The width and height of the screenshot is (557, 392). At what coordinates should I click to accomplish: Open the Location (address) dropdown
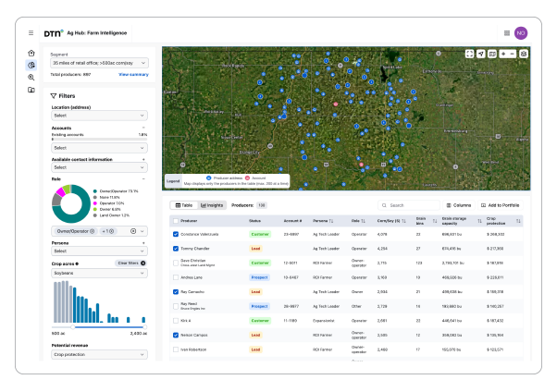point(99,116)
